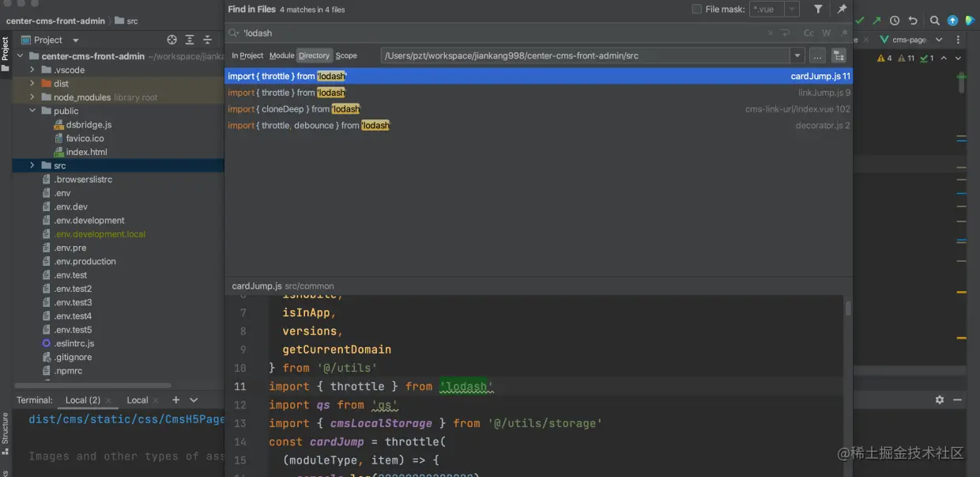The image size is (980, 477).
Task: Open the directory path history dropdown
Action: 797,56
